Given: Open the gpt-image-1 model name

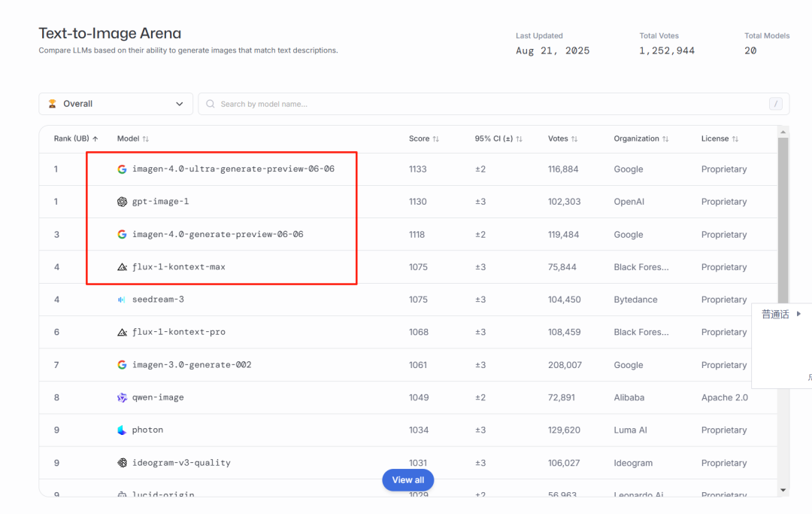Looking at the screenshot, I should [161, 202].
